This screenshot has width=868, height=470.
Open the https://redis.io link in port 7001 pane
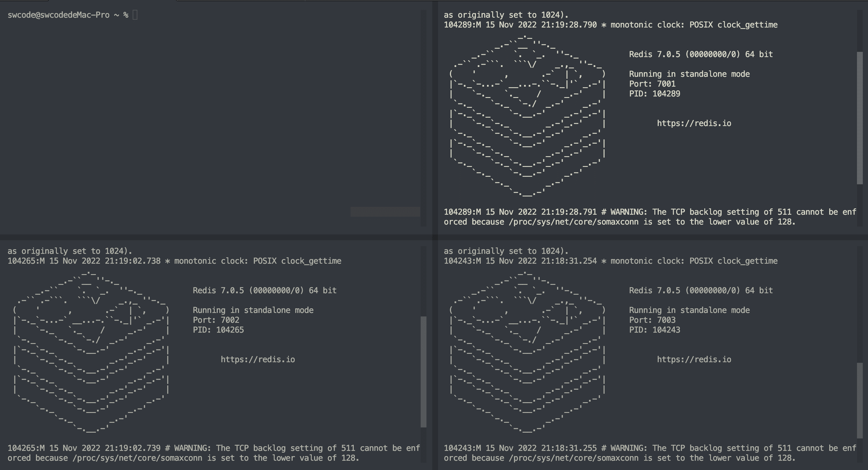click(694, 123)
